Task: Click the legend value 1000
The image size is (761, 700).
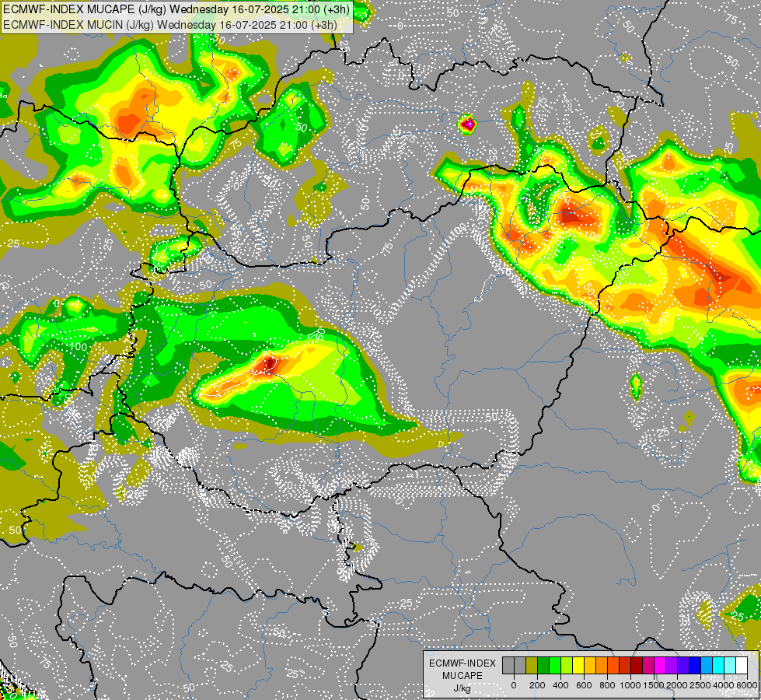Action: coord(630,685)
